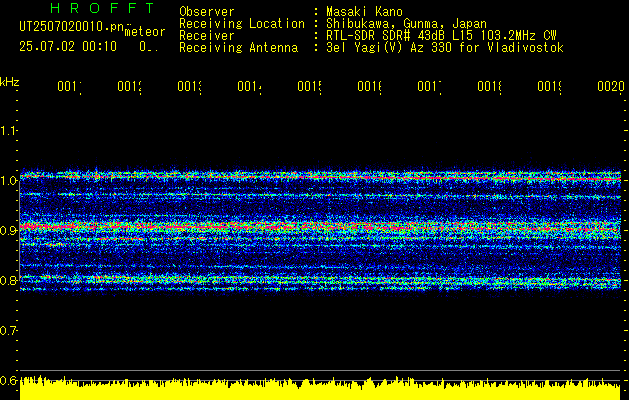
Task: Click the word meteor under the file name
Action: [145, 32]
